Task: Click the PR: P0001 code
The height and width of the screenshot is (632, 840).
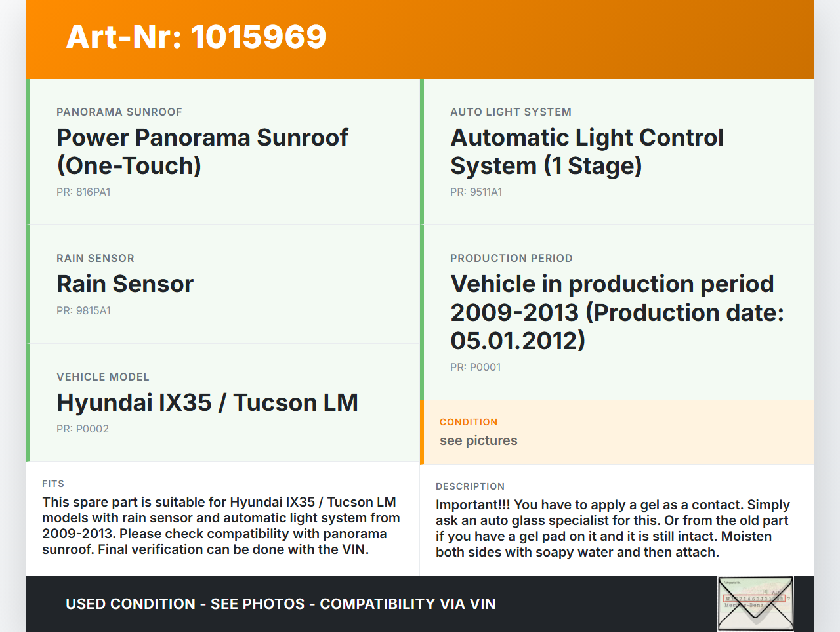Action: [475, 368]
